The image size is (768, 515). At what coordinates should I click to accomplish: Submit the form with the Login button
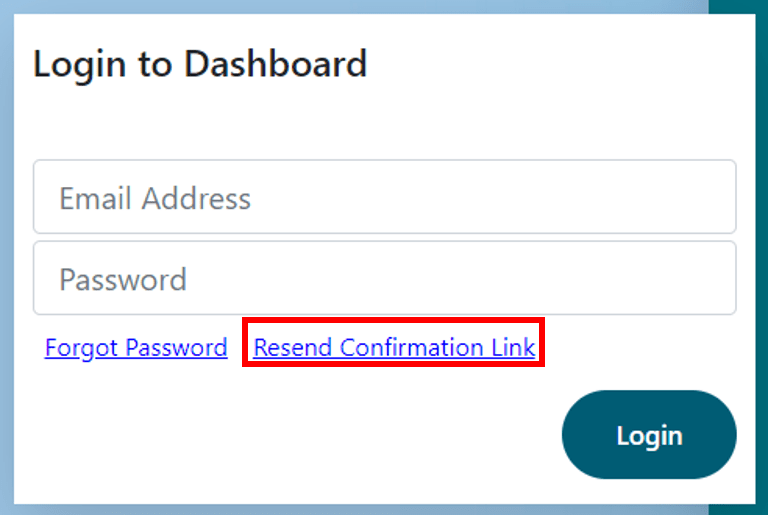point(649,435)
